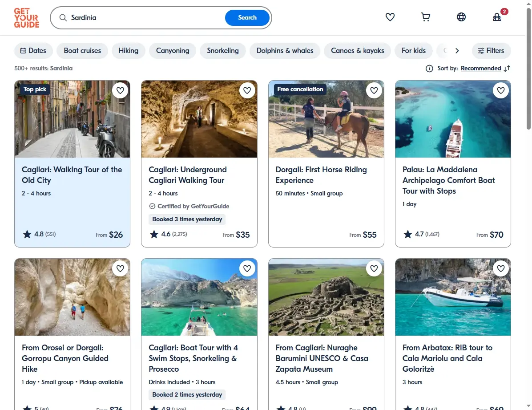Filter by Hiking

click(x=129, y=51)
